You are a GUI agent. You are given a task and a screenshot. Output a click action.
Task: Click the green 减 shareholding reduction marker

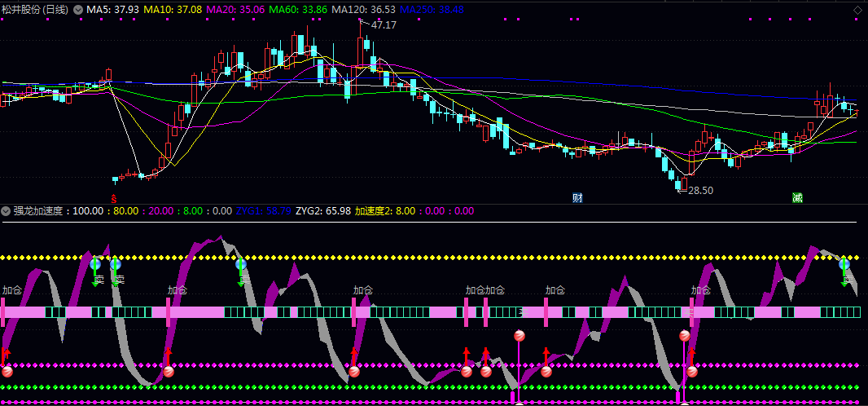point(797,198)
